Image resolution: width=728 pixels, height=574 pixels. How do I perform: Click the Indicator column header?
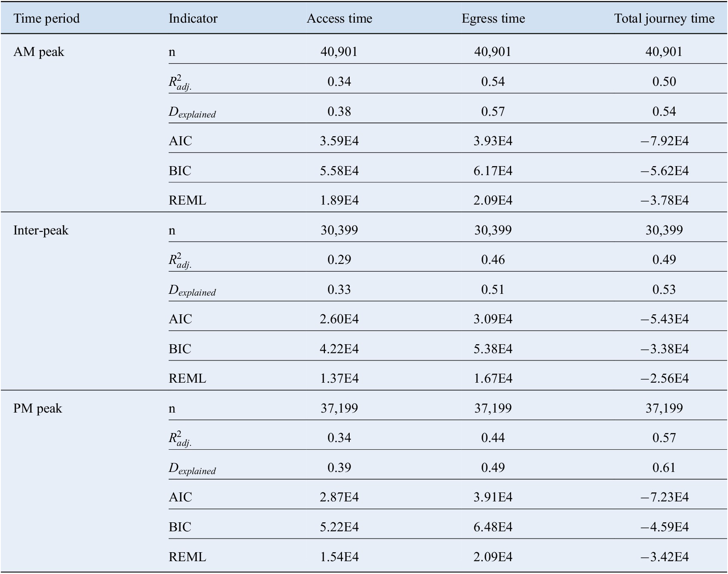pos(193,18)
